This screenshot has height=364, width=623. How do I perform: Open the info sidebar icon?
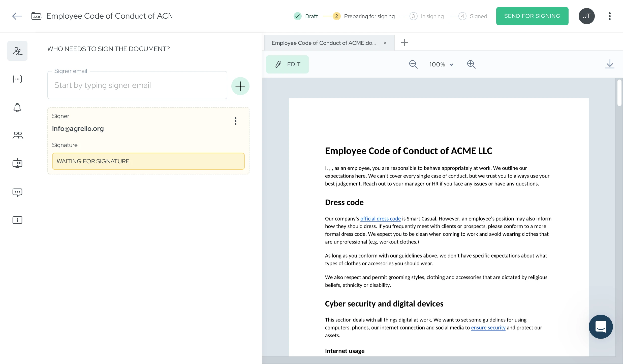pyautogui.click(x=17, y=220)
